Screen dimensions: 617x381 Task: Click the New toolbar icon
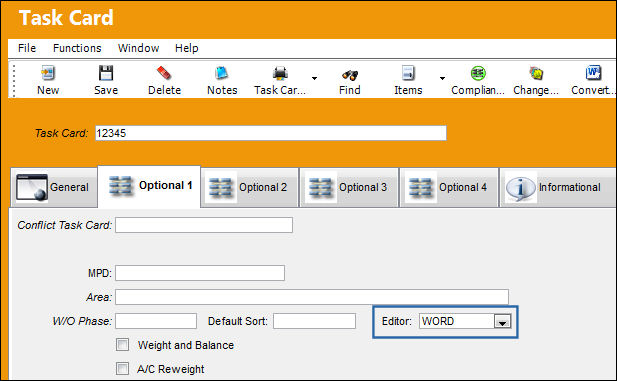click(48, 73)
